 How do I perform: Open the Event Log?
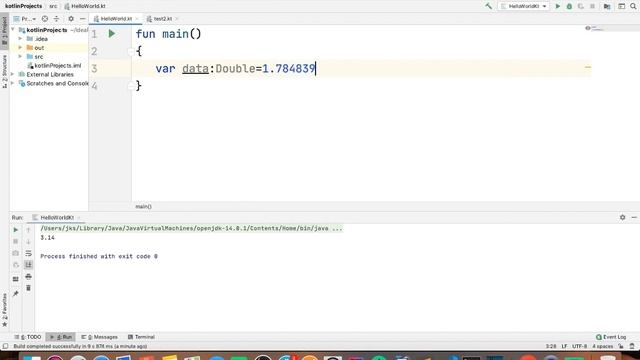tap(611, 337)
